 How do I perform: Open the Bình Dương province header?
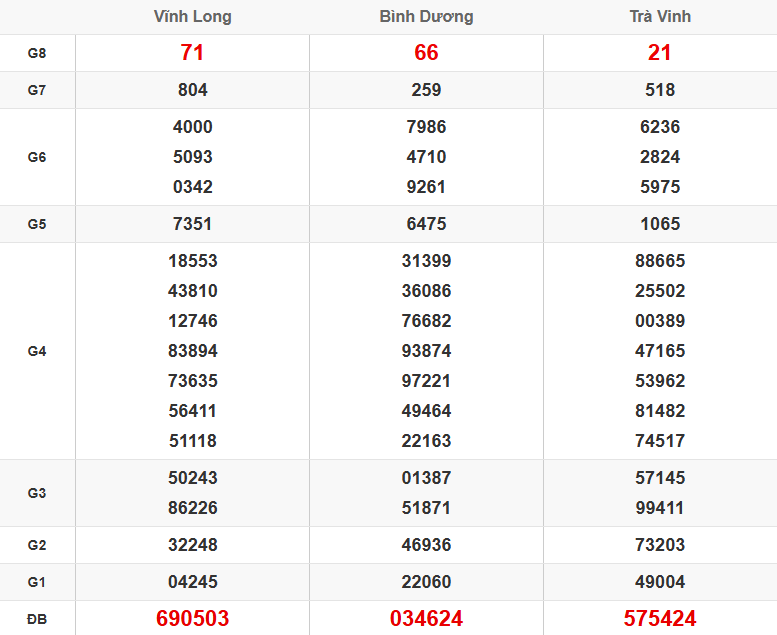tap(426, 16)
